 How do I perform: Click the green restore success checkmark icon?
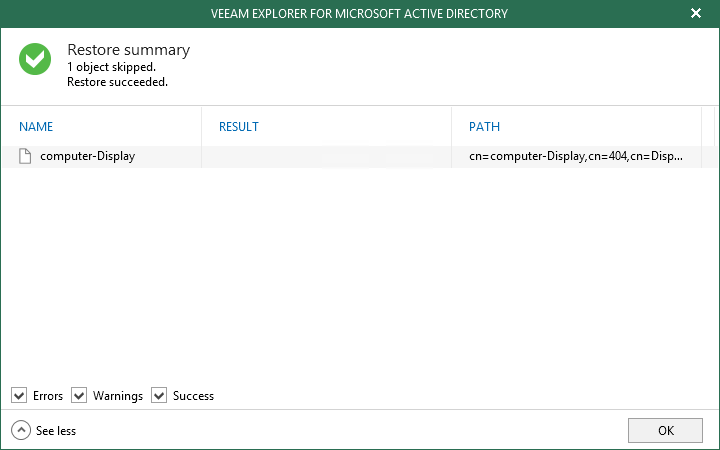[x=35, y=59]
